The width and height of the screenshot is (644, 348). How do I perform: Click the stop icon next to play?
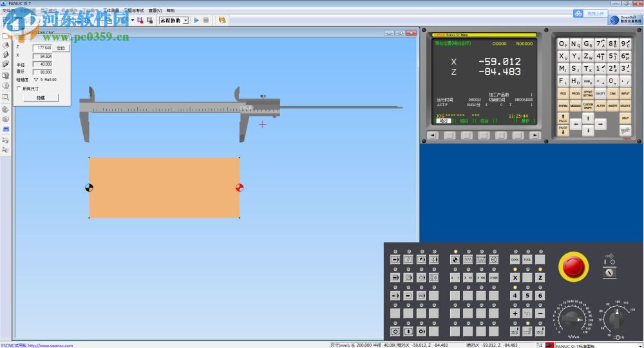(x=206, y=20)
